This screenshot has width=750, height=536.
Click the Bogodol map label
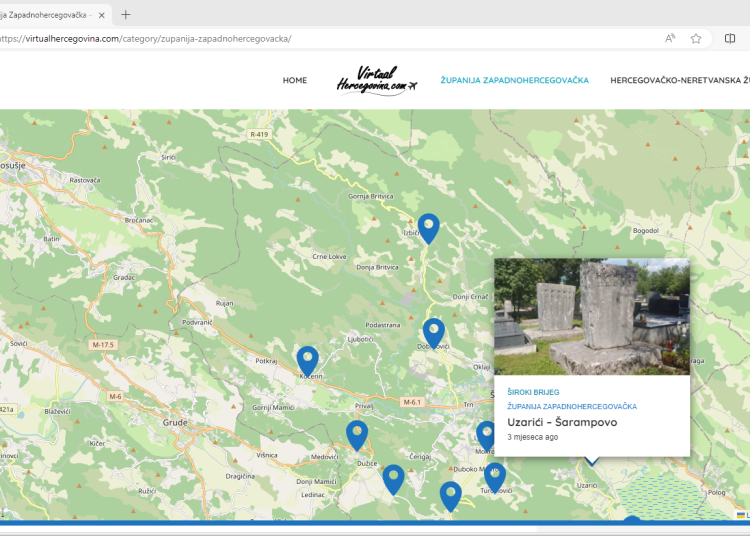pos(646,230)
